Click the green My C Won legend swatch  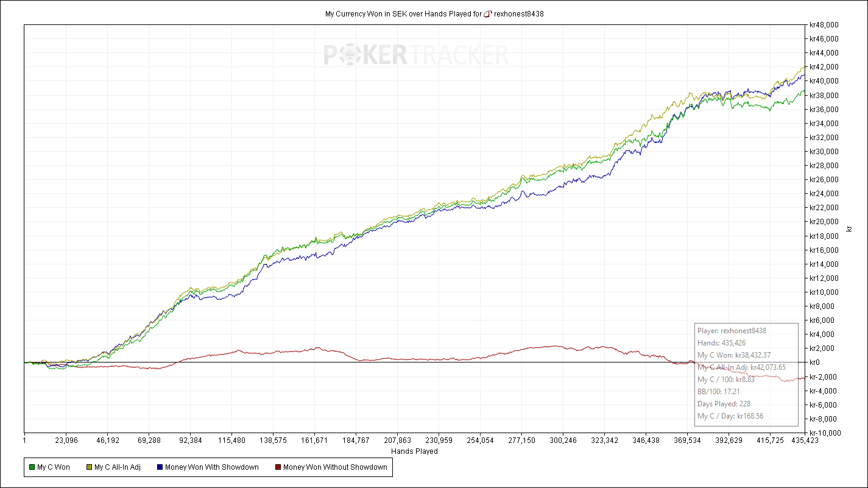32,468
